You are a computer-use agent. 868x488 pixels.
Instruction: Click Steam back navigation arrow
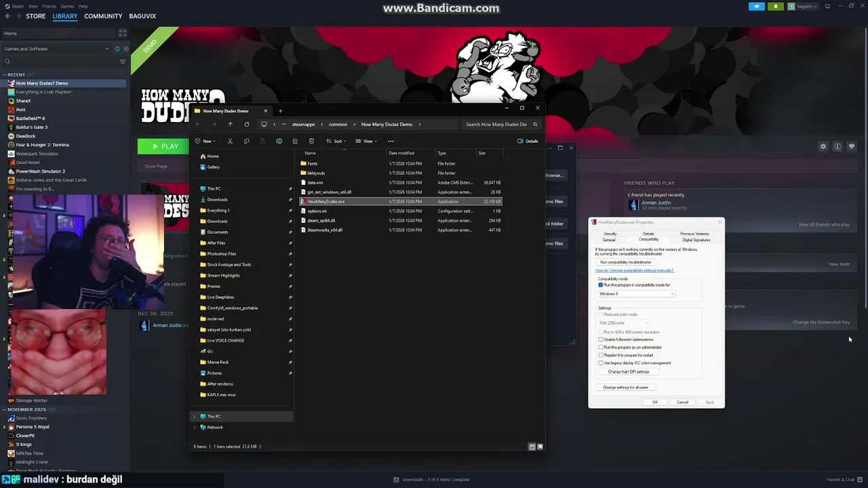point(7,16)
